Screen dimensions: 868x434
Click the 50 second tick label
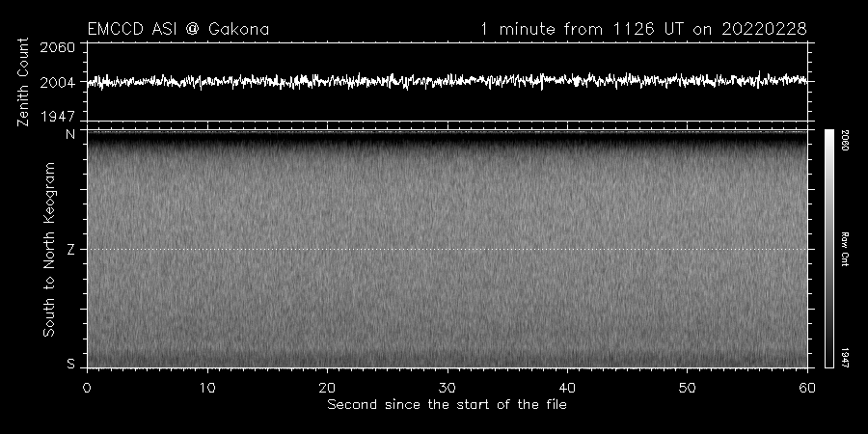[687, 388]
